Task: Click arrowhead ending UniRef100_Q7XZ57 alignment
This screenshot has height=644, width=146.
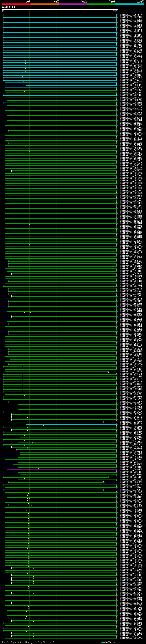Action: click(x=104, y=422)
